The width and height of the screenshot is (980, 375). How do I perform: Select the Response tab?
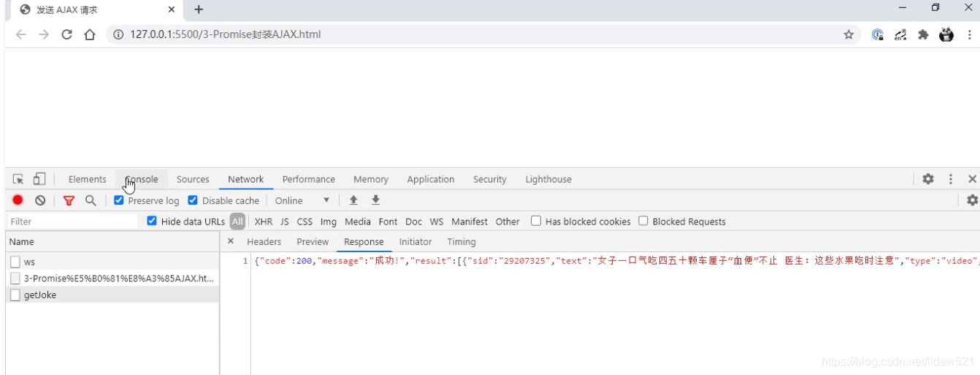click(364, 242)
